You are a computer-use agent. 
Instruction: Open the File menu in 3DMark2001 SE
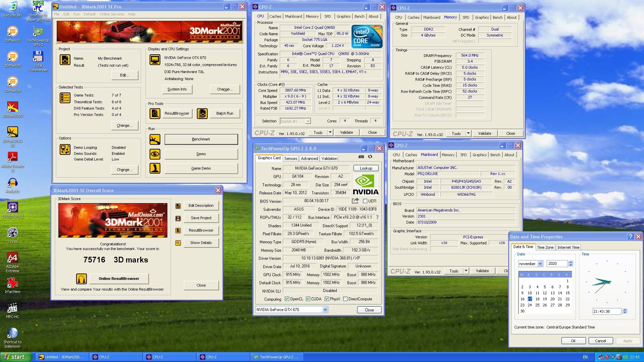pyautogui.click(x=57, y=14)
